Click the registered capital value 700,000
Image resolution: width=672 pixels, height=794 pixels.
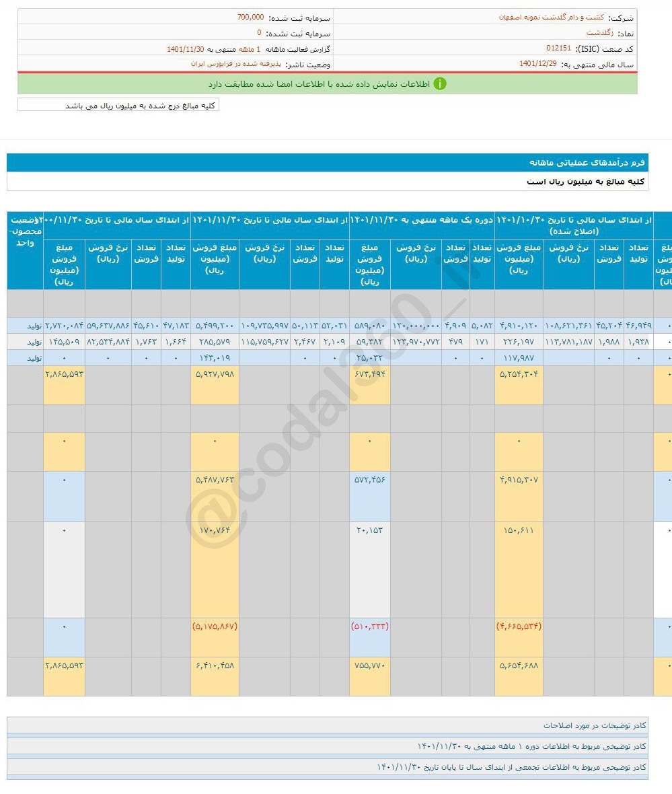(x=250, y=17)
